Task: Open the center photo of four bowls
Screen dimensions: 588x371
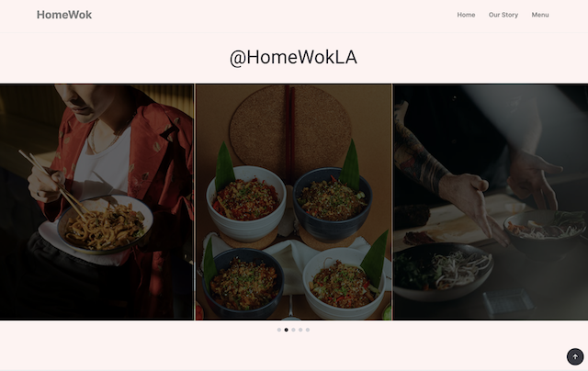Action: [x=294, y=202]
